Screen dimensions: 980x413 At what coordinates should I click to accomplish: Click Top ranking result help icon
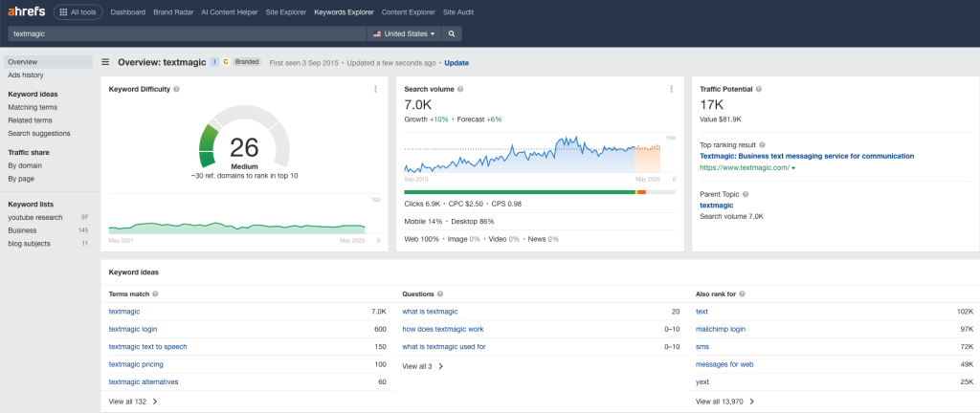click(762, 144)
